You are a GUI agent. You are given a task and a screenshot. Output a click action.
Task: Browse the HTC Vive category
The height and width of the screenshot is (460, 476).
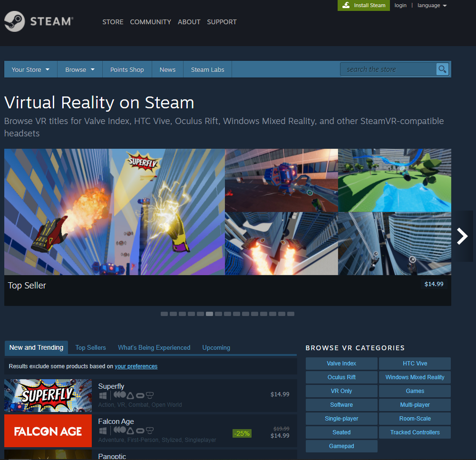point(415,364)
